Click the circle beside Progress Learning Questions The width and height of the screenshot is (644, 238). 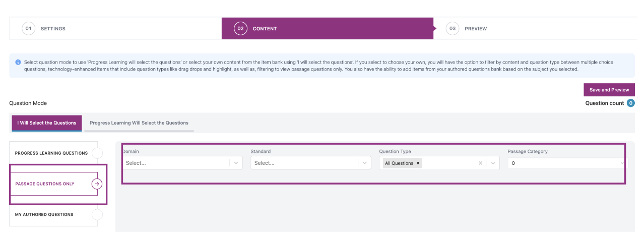(x=97, y=153)
